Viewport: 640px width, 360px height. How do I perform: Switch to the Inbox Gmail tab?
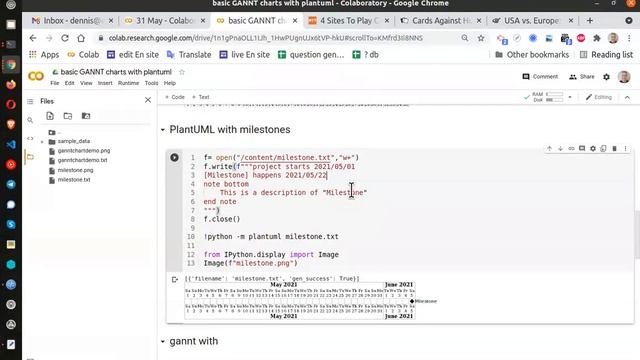tap(72, 20)
